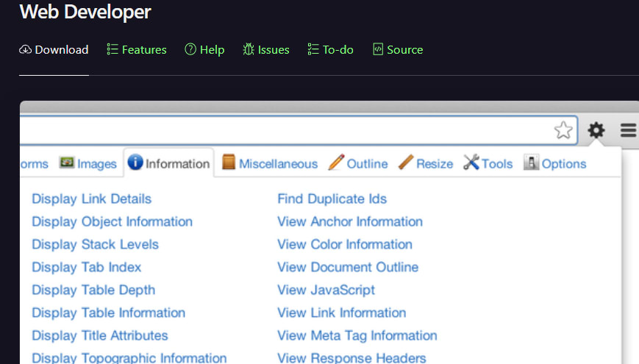Open the browser hamburger menu
This screenshot has height=364, width=639.
coord(628,130)
